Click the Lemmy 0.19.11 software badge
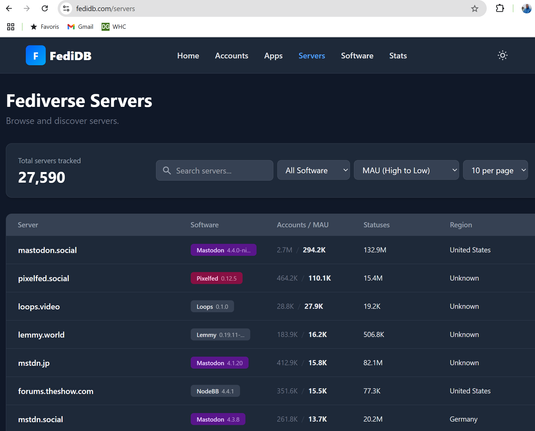 220,335
